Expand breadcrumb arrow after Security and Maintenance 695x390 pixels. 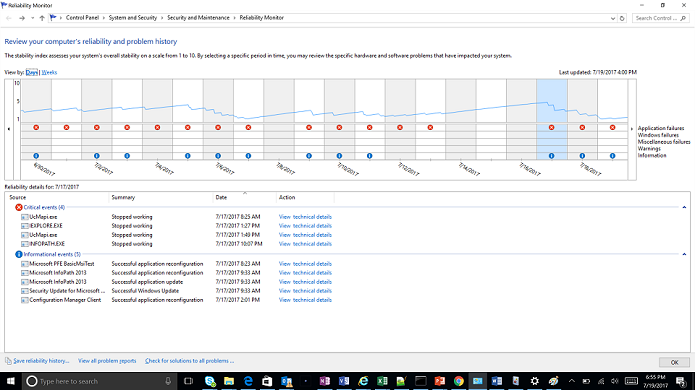coord(235,18)
